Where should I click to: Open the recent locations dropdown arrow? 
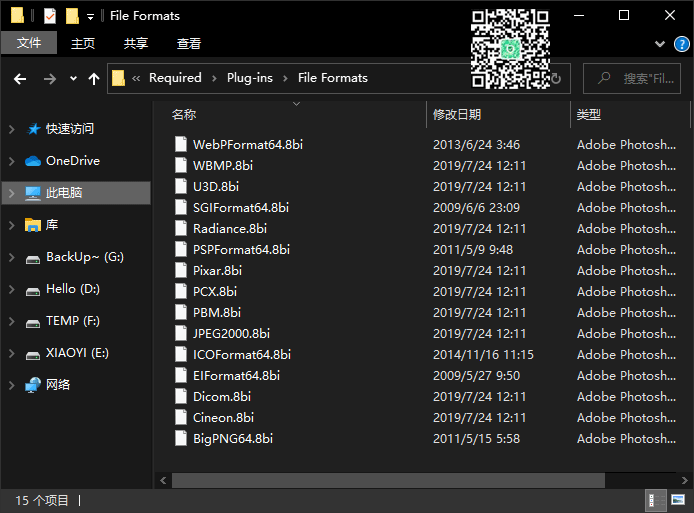(73, 79)
